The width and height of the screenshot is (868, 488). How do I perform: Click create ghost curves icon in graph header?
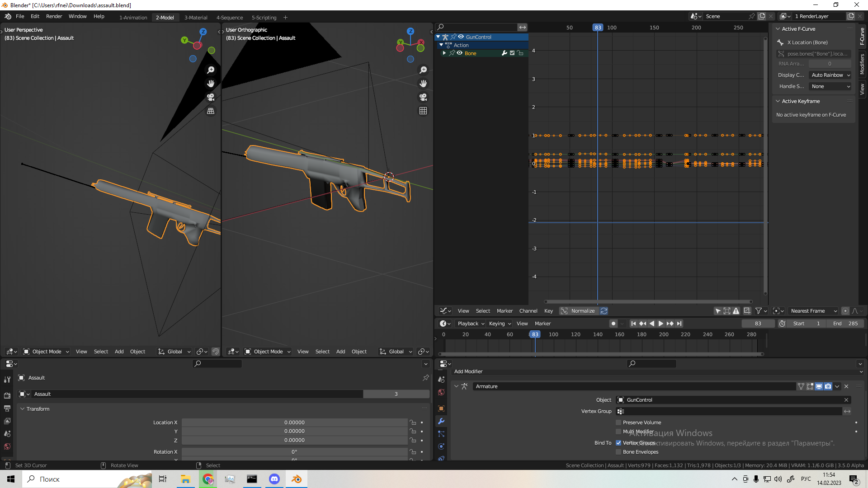[747, 311]
